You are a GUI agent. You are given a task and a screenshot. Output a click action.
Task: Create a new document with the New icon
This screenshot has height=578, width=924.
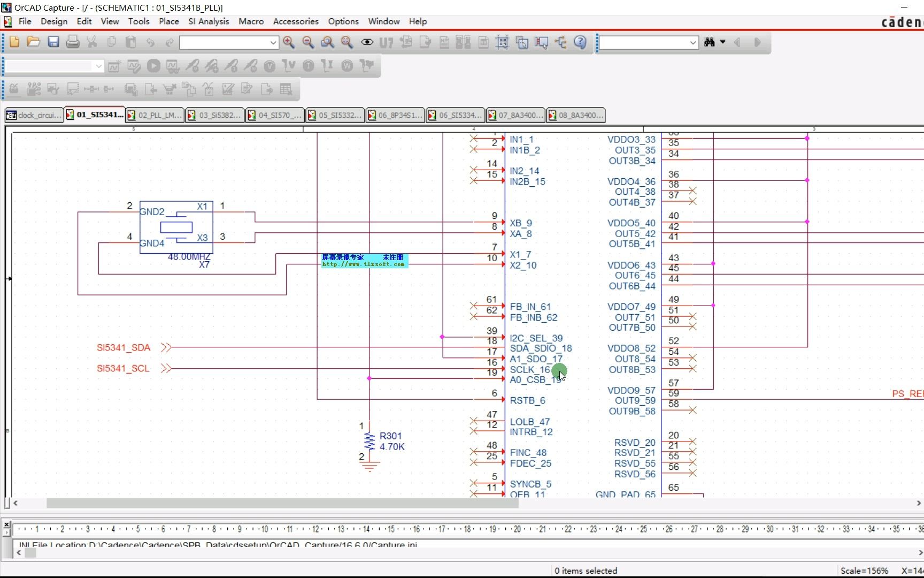(14, 42)
